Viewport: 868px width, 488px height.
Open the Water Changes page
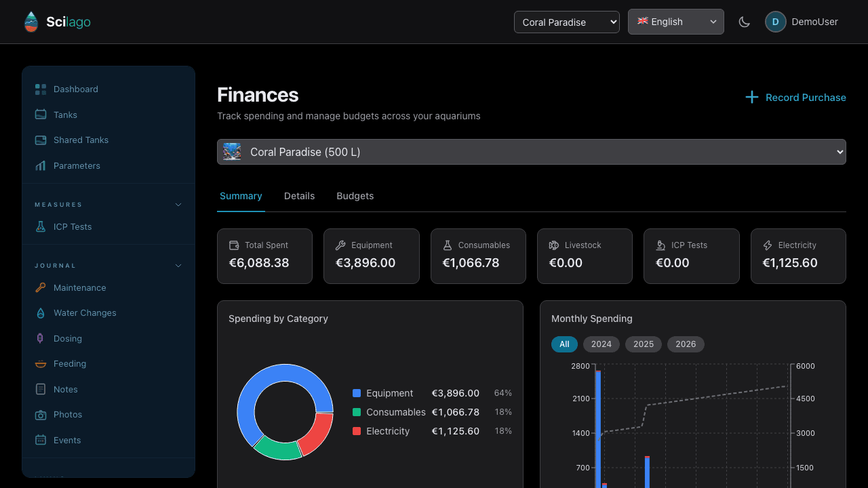coord(85,313)
